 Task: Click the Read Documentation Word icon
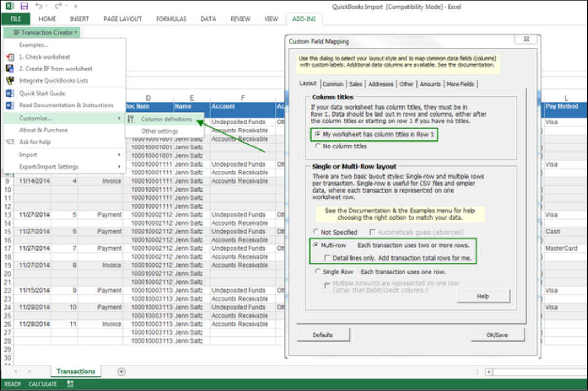[10, 105]
